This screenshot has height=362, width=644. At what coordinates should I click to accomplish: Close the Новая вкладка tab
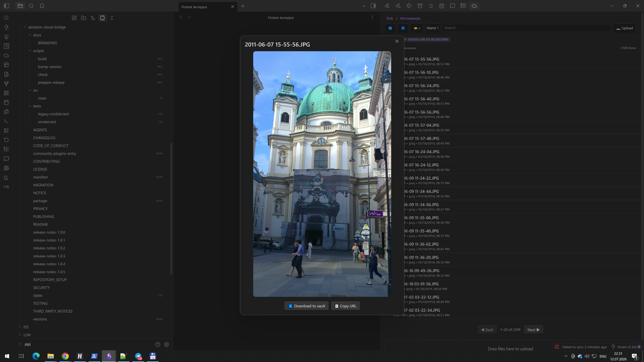(x=233, y=7)
